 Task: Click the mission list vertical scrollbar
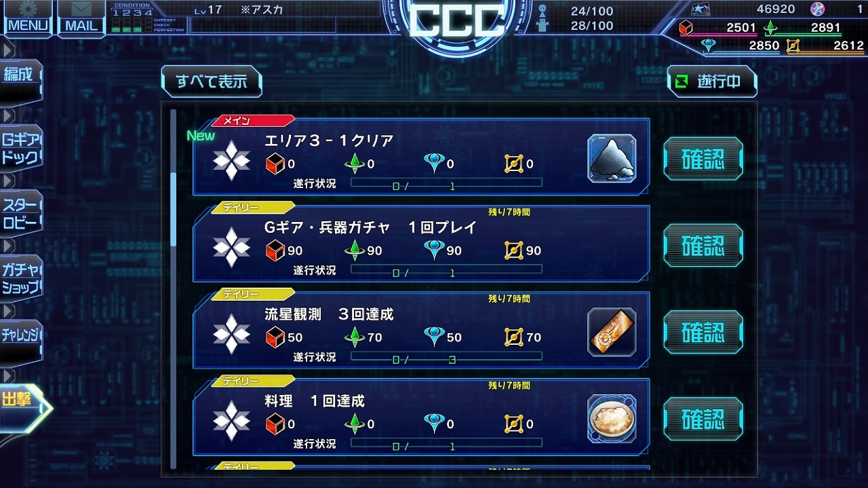[174, 288]
